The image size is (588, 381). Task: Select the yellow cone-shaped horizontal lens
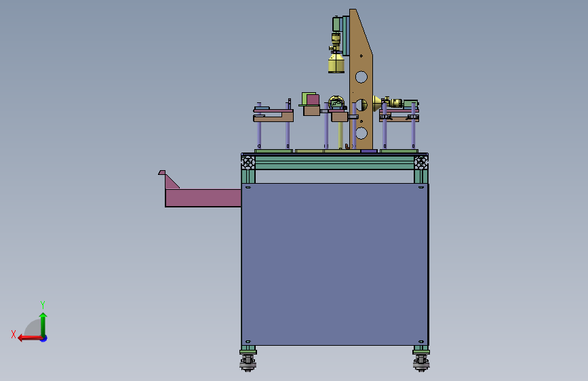[x=377, y=104]
